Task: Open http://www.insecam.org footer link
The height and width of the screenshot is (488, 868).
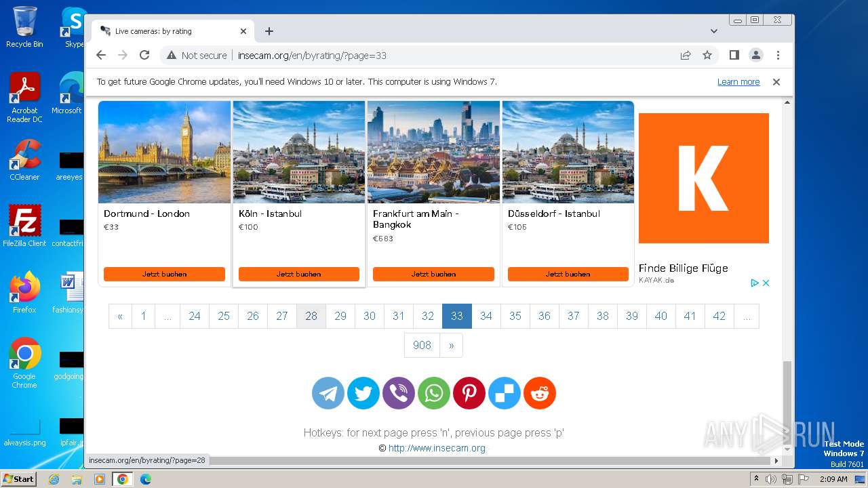Action: pyautogui.click(x=437, y=448)
